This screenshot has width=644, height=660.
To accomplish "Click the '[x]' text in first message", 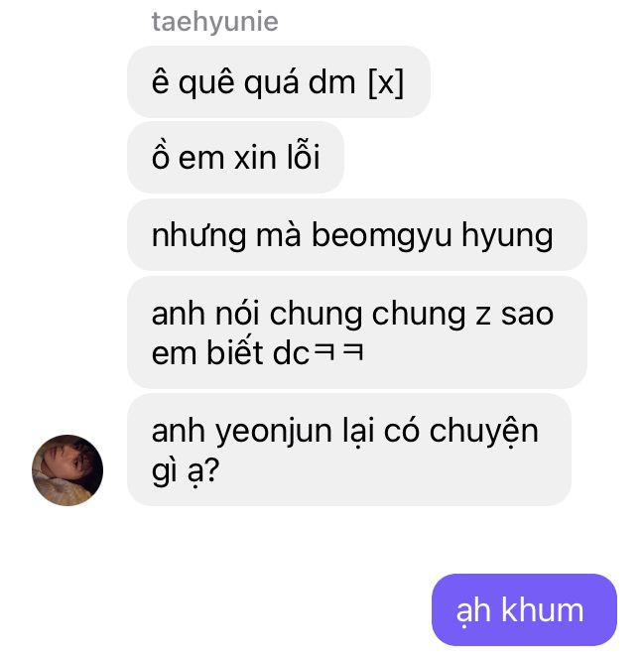I will (386, 83).
